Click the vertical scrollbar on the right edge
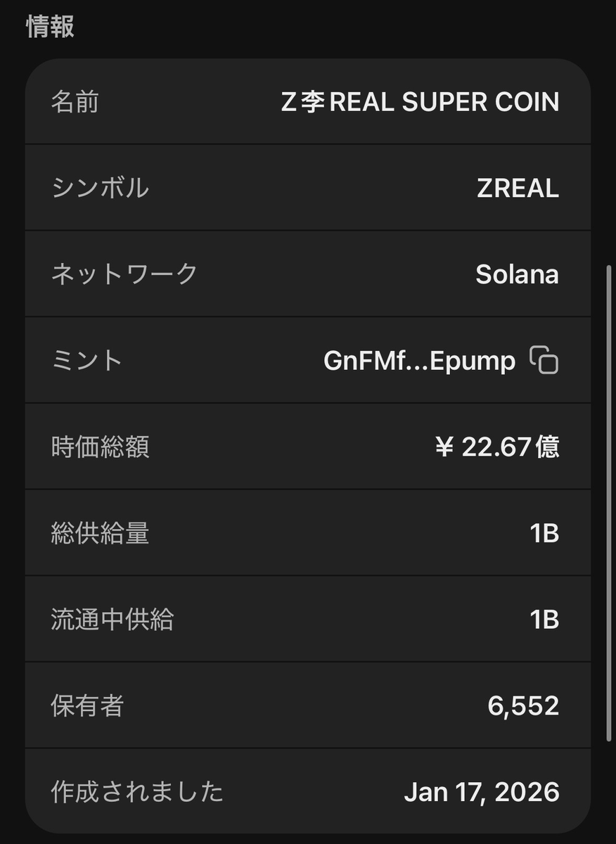The image size is (616, 844). coord(609,503)
